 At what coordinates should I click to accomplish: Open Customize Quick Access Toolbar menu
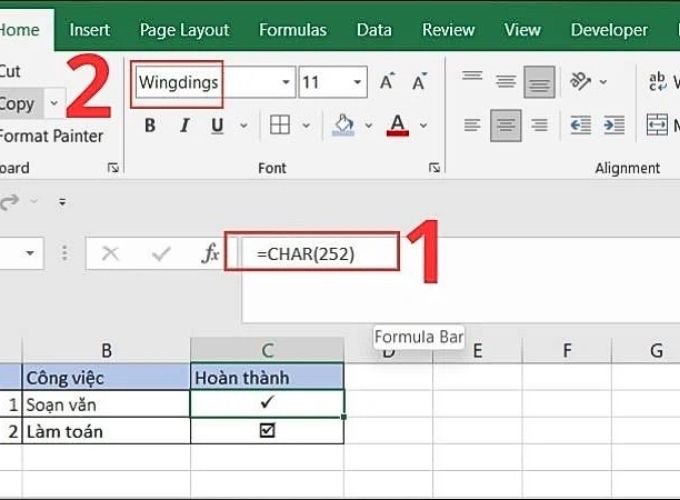(62, 202)
